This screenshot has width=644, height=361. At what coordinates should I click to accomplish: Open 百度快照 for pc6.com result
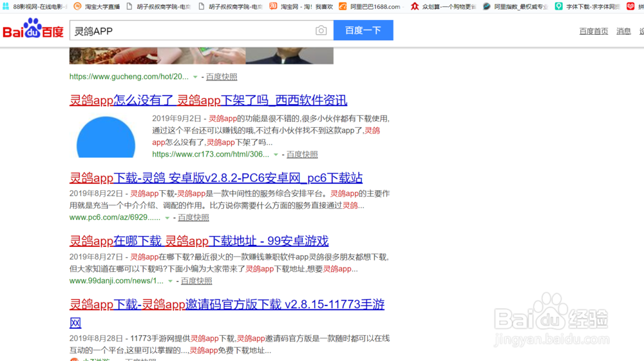193,217
